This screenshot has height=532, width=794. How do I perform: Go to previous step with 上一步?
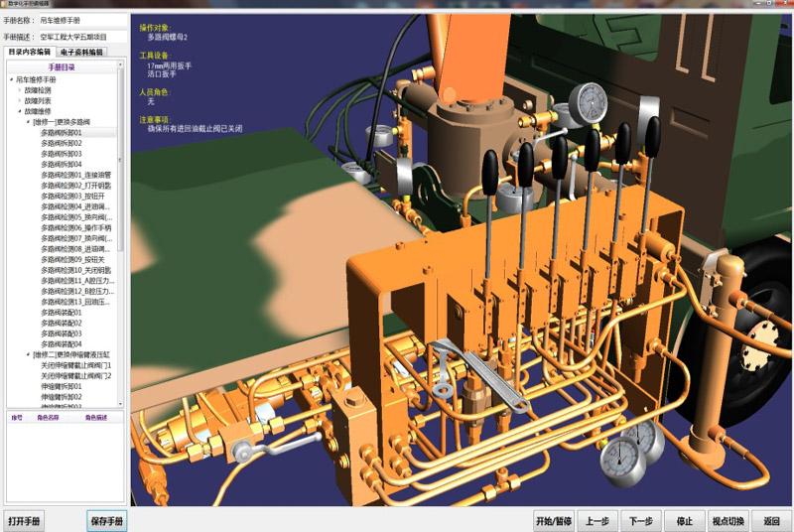[x=597, y=521]
